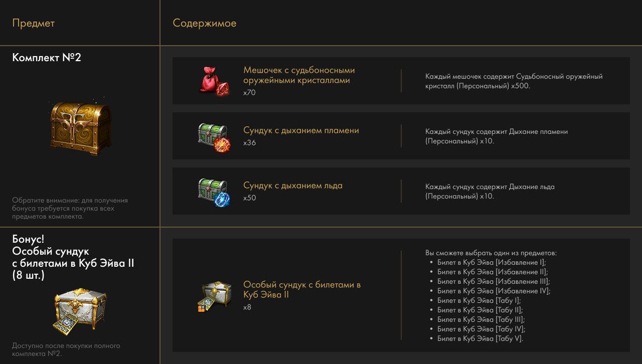Click the x70 quantity under crystal pouch
642x364 pixels.
point(249,93)
